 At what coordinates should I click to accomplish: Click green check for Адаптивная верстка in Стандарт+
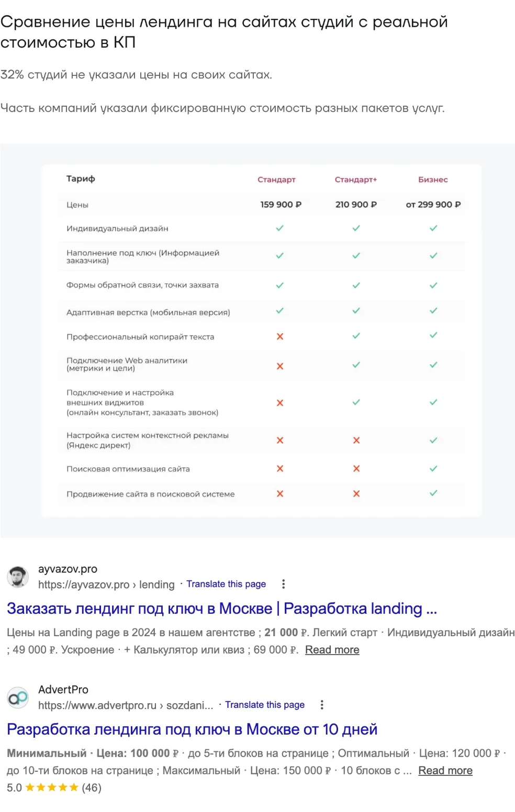[356, 310]
